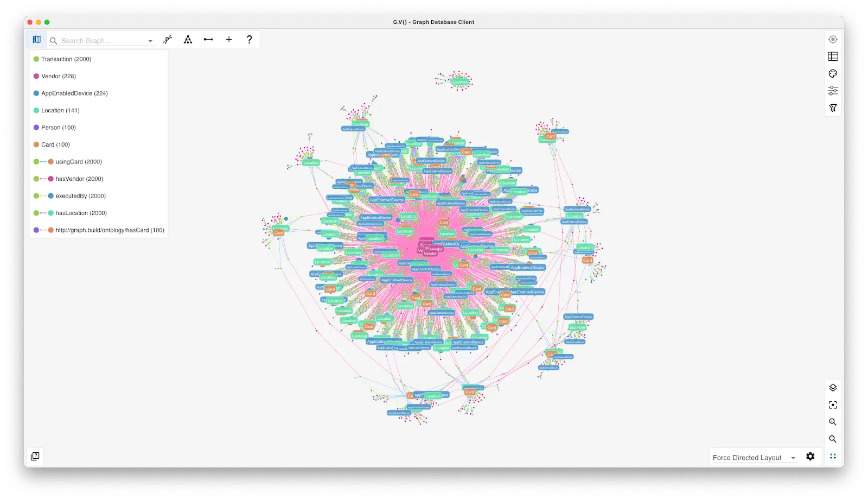This screenshot has height=499, width=868.
Task: Click the Search Graph input field
Action: [102, 41]
